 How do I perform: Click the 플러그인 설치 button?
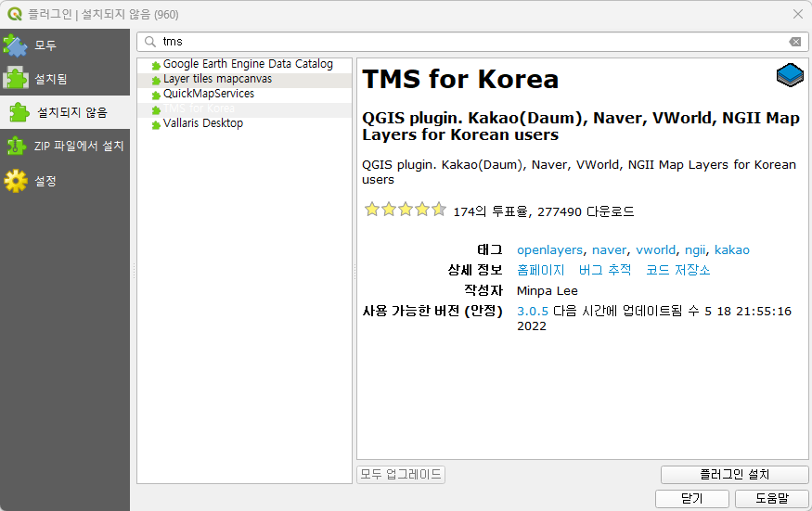[x=734, y=474]
